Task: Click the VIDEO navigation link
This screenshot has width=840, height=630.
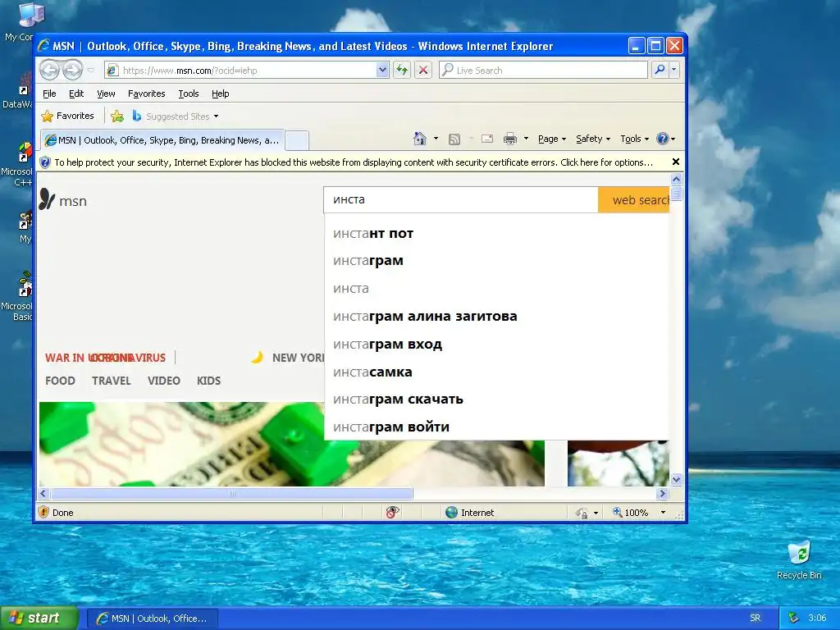Action: (164, 381)
